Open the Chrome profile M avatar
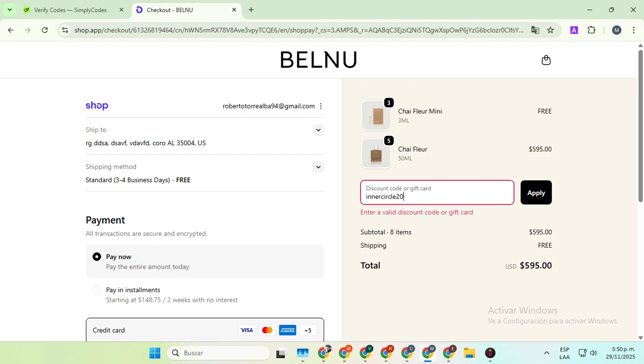This screenshot has height=364, width=644. click(x=617, y=30)
